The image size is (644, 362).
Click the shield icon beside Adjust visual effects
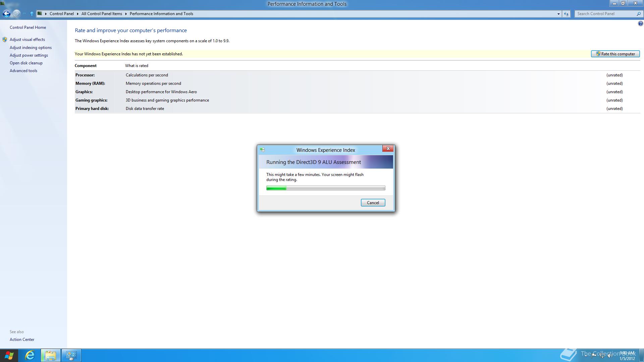5,40
